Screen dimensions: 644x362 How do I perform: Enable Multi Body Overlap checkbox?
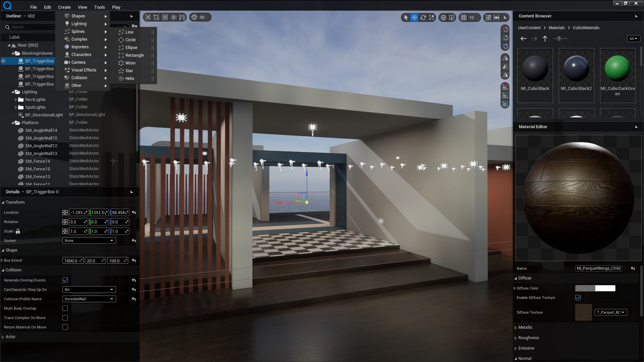[65, 308]
